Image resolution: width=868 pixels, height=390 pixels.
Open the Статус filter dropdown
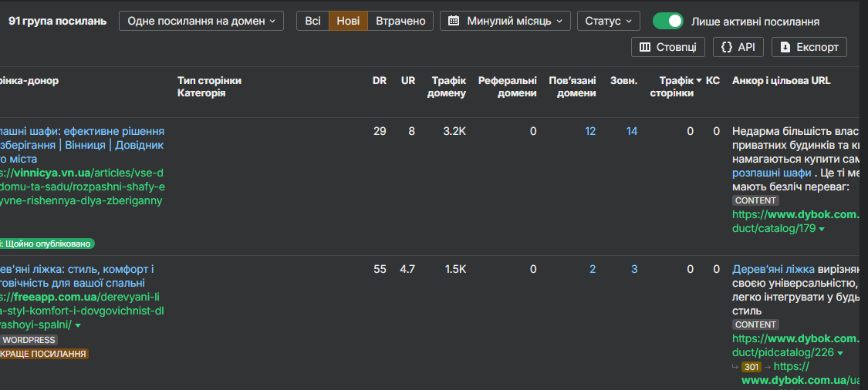608,21
